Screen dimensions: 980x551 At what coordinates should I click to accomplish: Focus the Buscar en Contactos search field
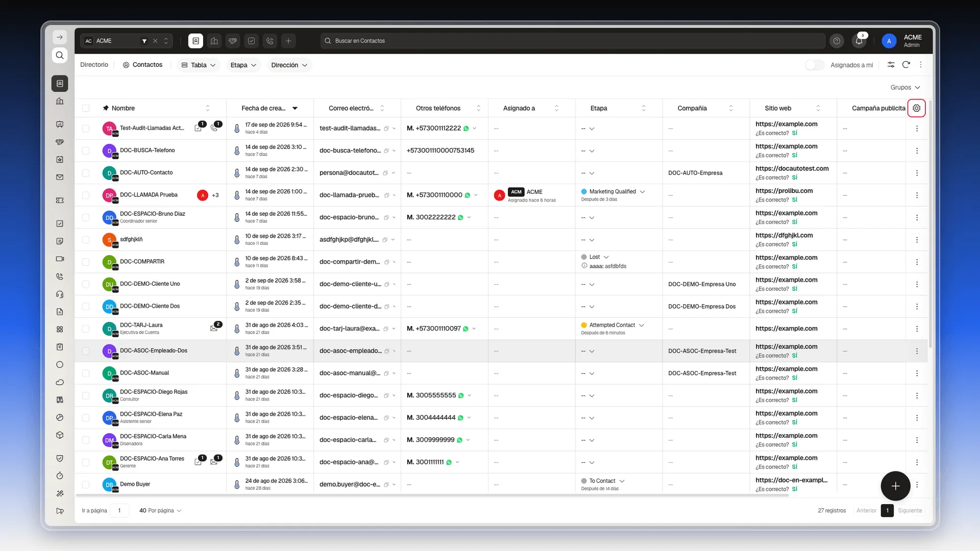coord(573,41)
